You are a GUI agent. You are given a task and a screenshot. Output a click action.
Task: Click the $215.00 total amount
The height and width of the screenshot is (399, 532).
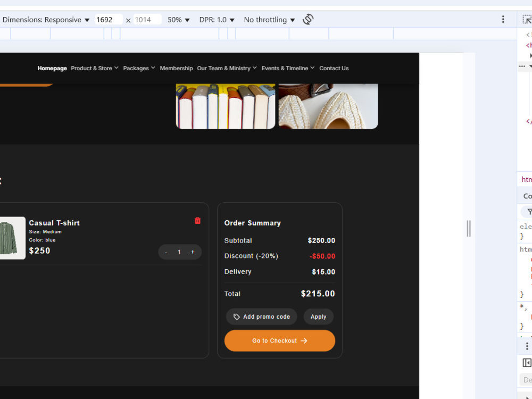318,294
